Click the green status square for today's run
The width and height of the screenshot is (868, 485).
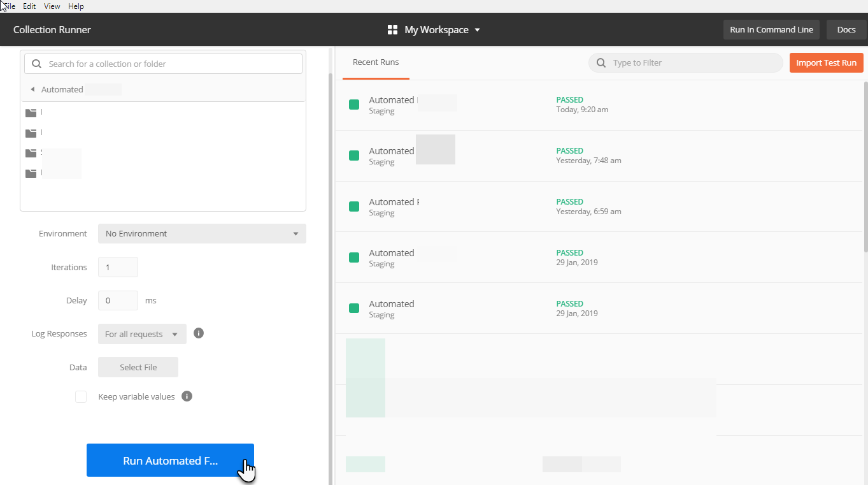pyautogui.click(x=354, y=105)
